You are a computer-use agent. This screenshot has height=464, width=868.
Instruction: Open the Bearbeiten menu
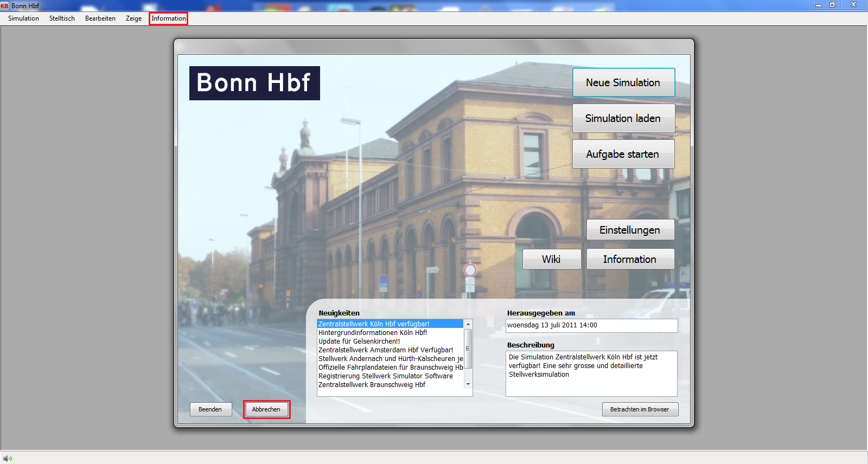coord(100,18)
